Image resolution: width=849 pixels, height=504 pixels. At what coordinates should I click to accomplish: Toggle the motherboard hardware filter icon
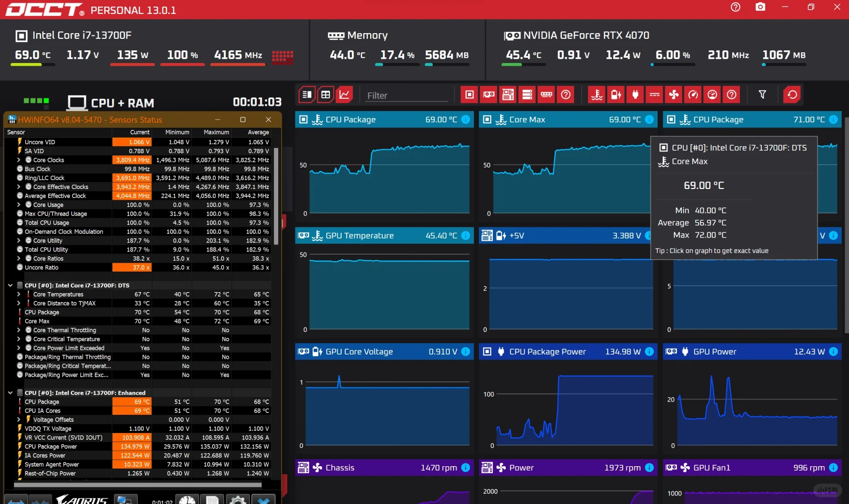coord(508,95)
